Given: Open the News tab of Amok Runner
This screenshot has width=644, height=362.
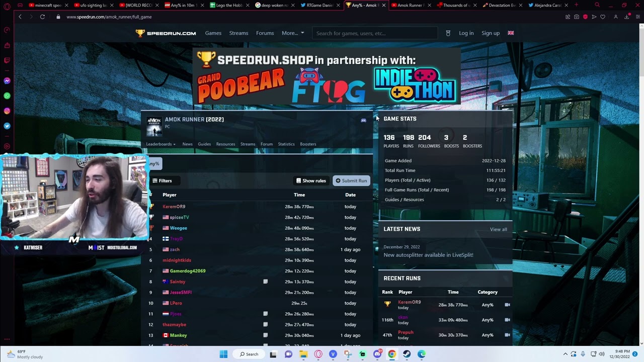Looking at the screenshot, I should point(187,144).
